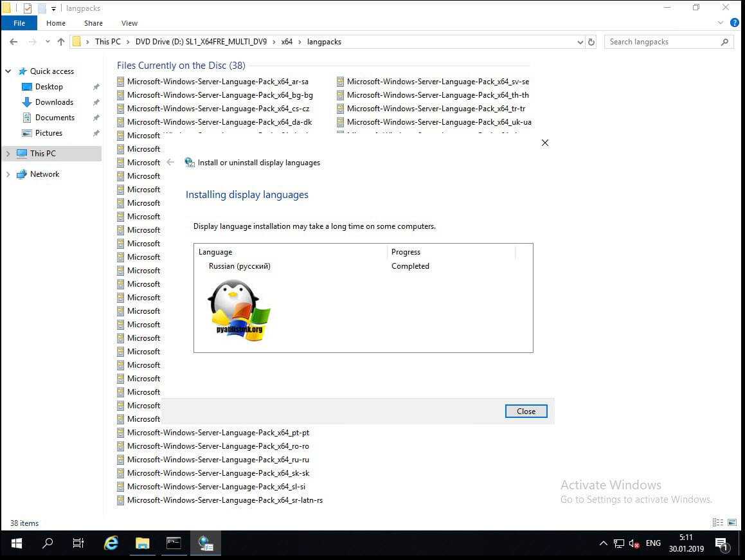
Task: Click x64 in the breadcrumb path
Action: 287,42
